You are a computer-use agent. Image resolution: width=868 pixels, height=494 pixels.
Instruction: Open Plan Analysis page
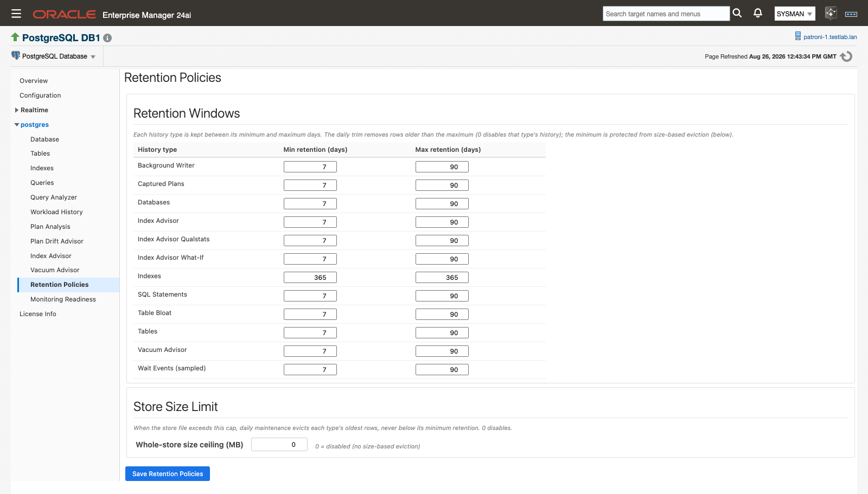click(x=50, y=227)
